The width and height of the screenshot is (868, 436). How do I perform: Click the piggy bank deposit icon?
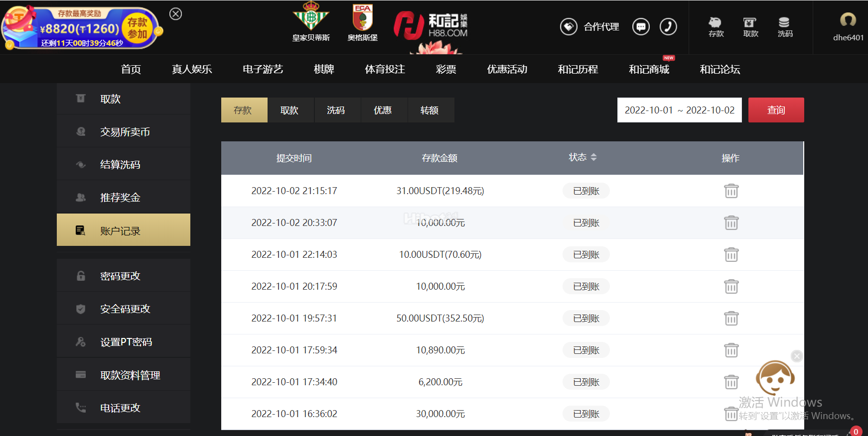(x=716, y=23)
